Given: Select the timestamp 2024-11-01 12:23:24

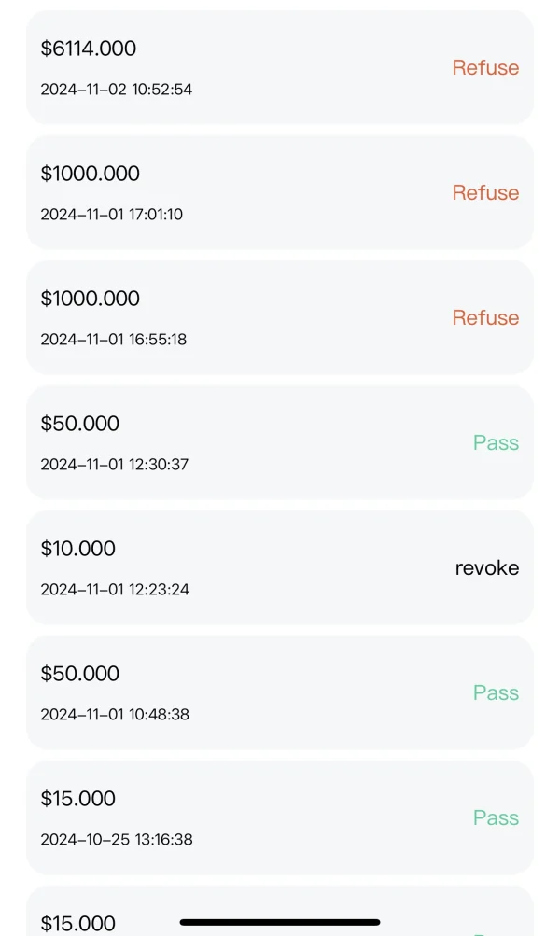Looking at the screenshot, I should click(x=115, y=590).
